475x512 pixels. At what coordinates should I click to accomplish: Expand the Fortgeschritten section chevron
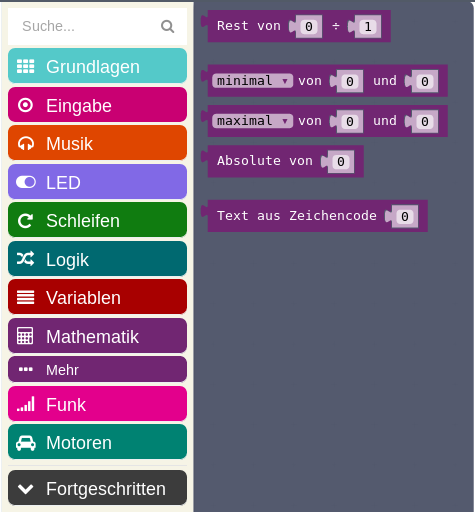coord(26,489)
